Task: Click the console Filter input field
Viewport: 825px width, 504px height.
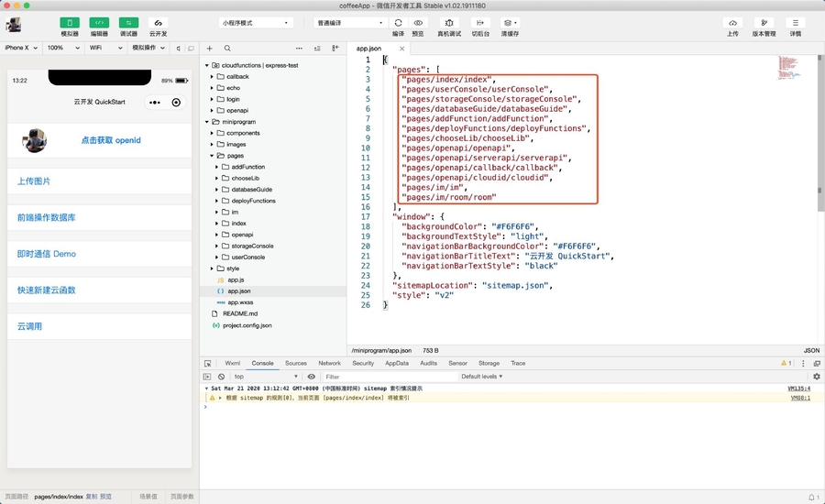Action: click(385, 377)
